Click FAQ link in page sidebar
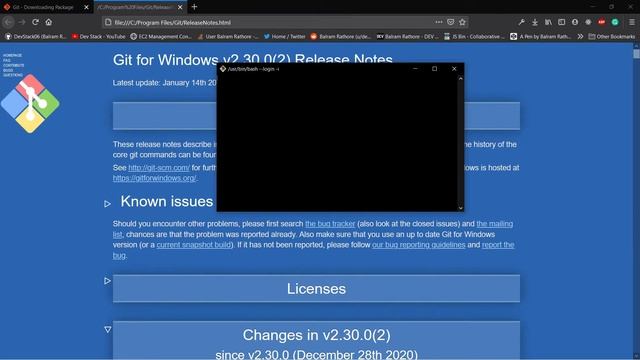Image resolution: width=640 pixels, height=360 pixels. click(x=7, y=60)
